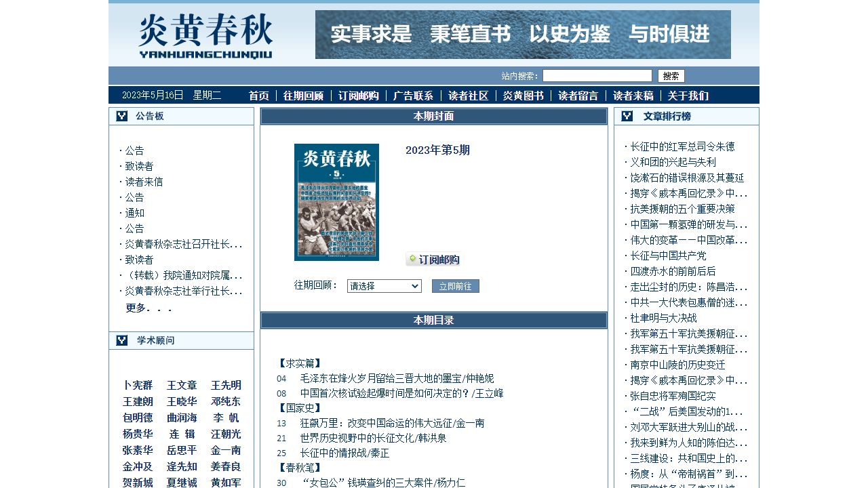The height and width of the screenshot is (488, 868).
Task: Click the icon beside 学术顾问 header
Action: 122,340
